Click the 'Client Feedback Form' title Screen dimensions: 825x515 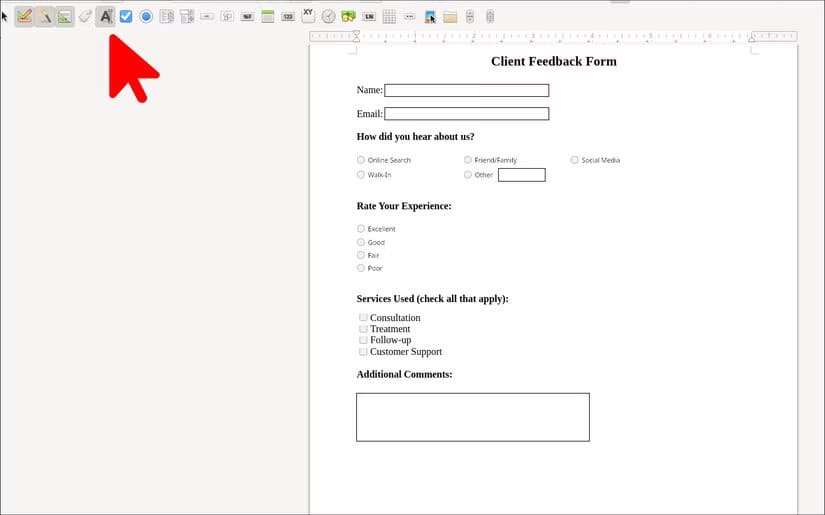(x=554, y=61)
